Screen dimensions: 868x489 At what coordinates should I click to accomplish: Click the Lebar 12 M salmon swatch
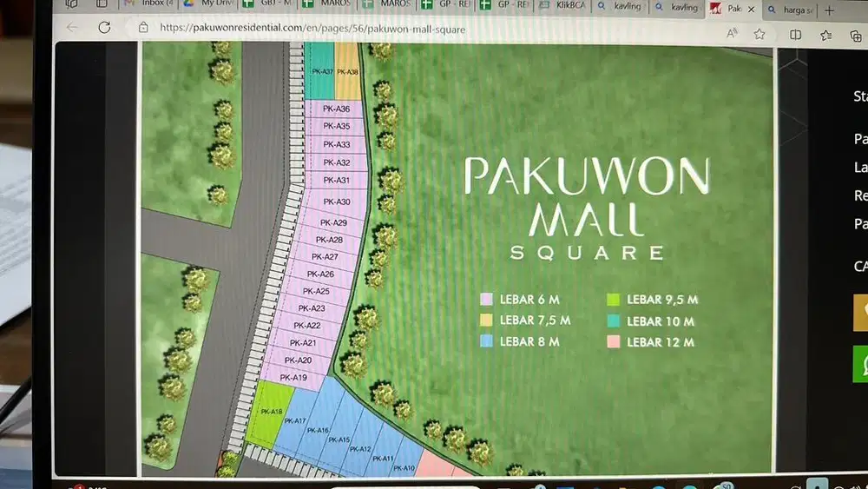[x=613, y=341]
